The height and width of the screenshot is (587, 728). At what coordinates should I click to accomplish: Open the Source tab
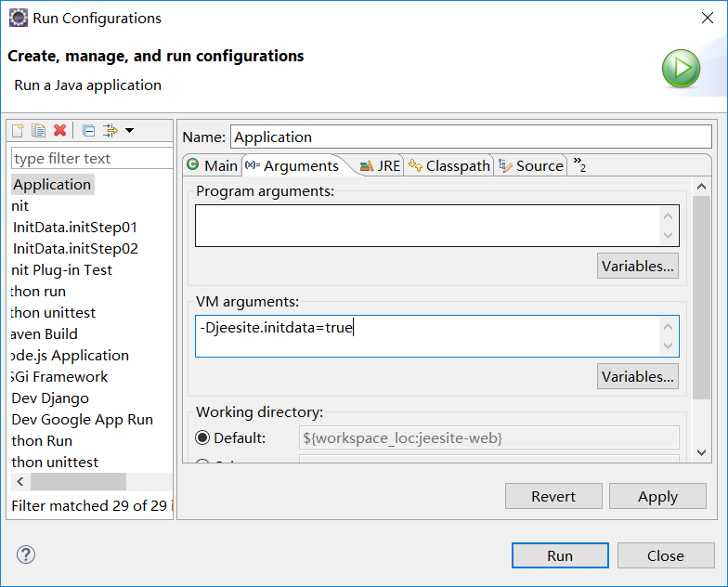click(531, 165)
